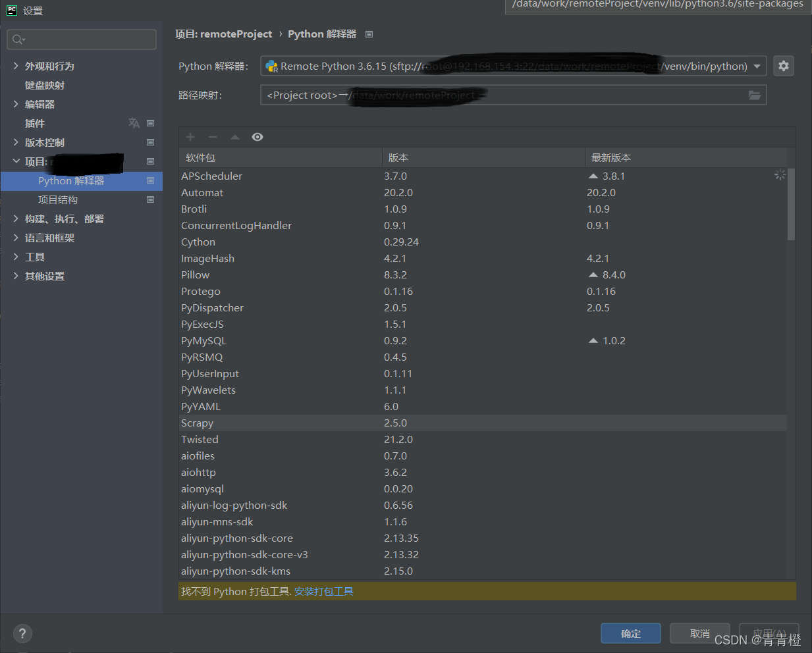
Task: Click 项目: remoteProject breadcrumb
Action: [223, 34]
